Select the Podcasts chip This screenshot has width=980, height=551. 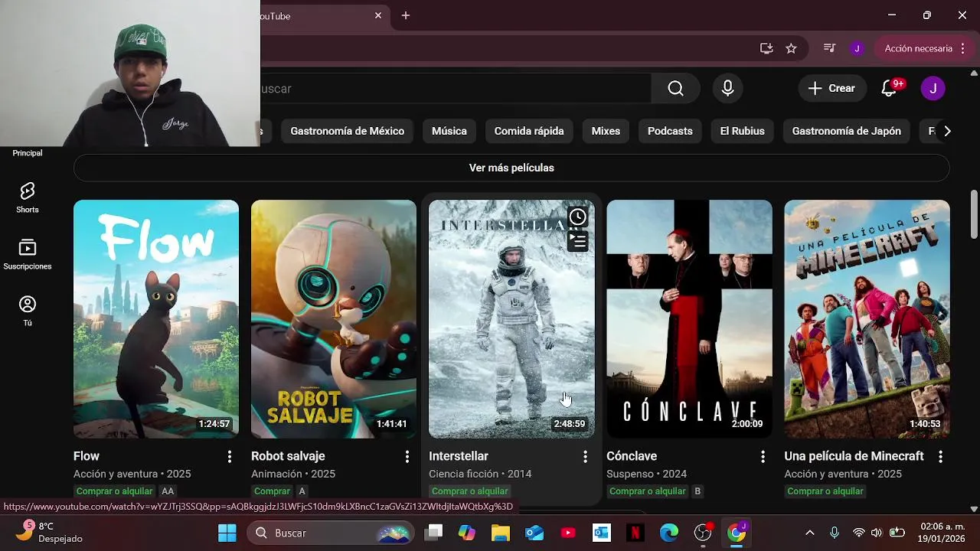670,131
